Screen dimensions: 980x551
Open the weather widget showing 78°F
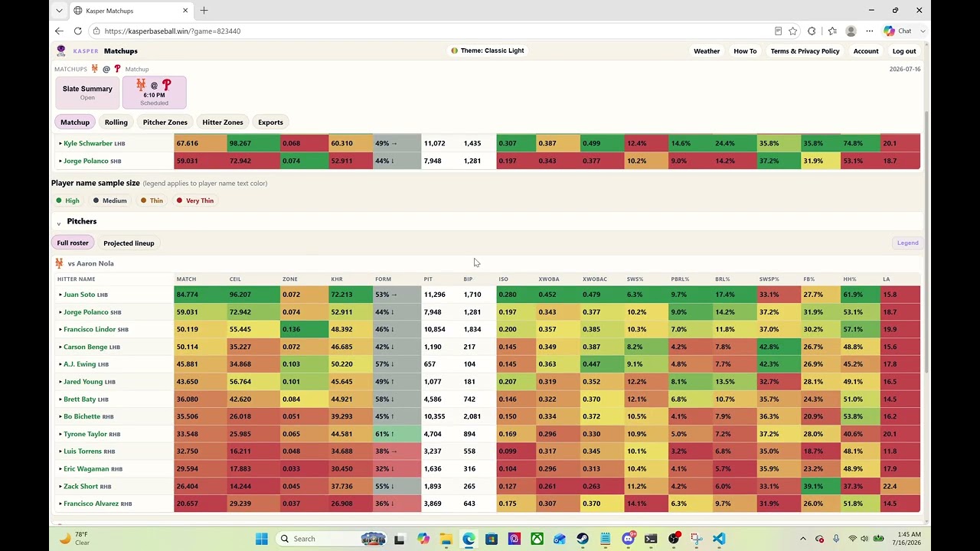pyautogui.click(x=74, y=539)
